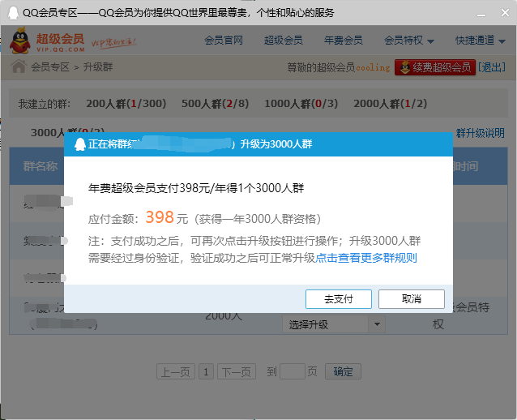This screenshot has width=517, height=420.
Task: Close the QQ会员专区 window
Action: (505, 12)
